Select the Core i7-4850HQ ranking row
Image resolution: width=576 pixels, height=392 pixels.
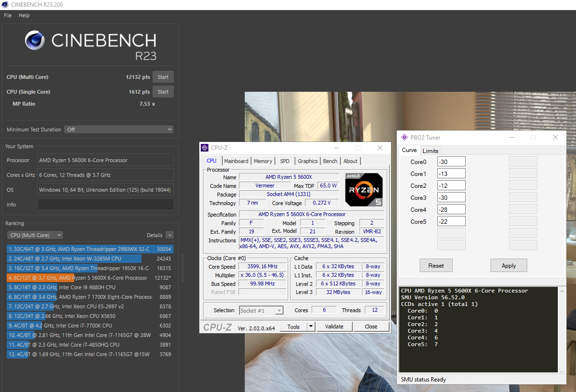coord(90,345)
